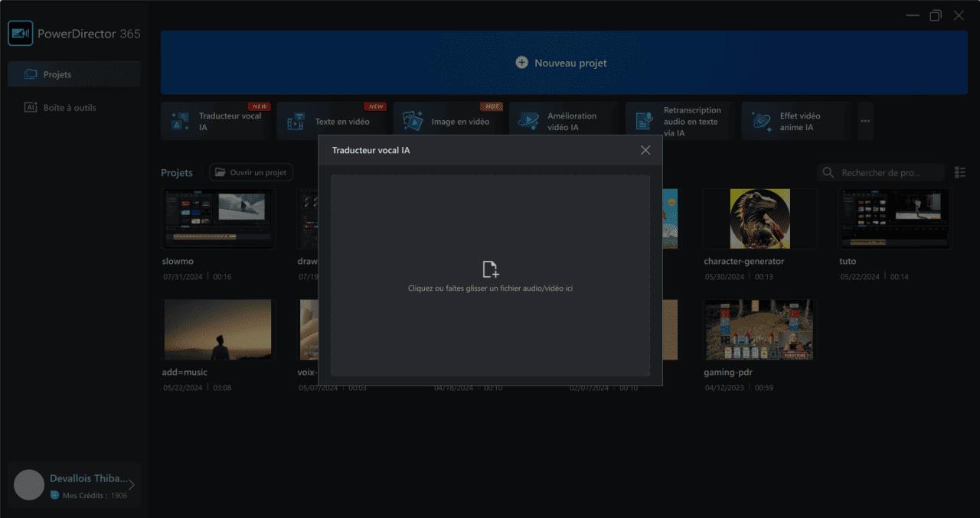This screenshot has height=518, width=980.
Task: Click the add file icon in the drop zone
Action: click(491, 269)
